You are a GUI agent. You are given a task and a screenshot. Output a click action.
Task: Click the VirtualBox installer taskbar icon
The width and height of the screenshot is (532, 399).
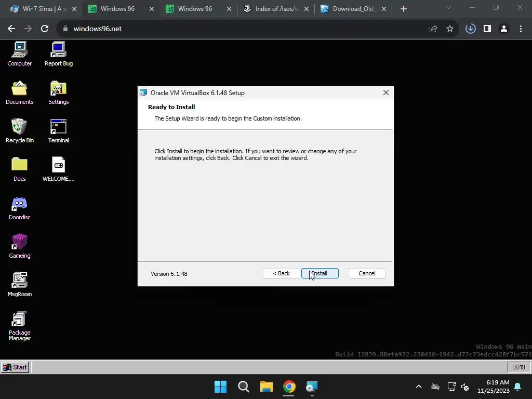click(x=312, y=387)
